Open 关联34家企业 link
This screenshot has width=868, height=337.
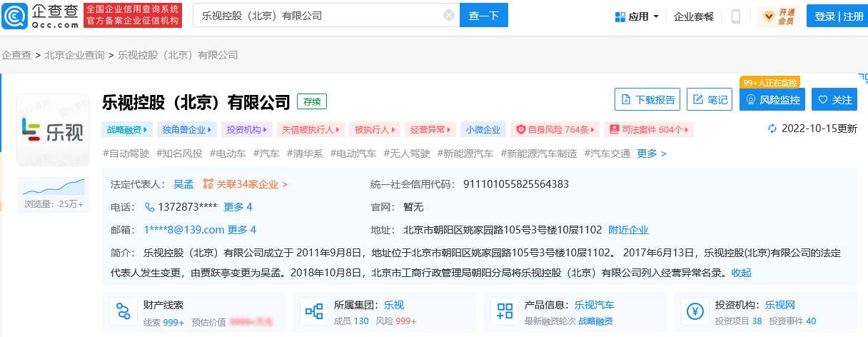tap(246, 184)
